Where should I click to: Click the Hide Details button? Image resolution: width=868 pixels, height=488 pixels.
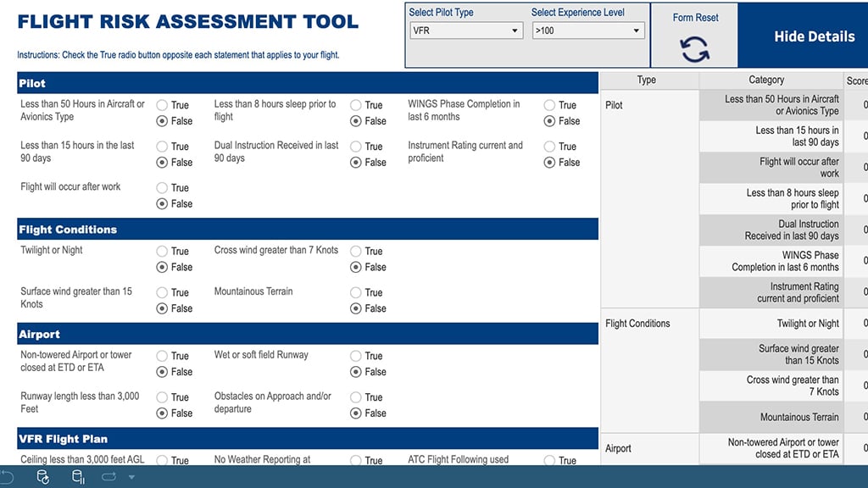(814, 36)
